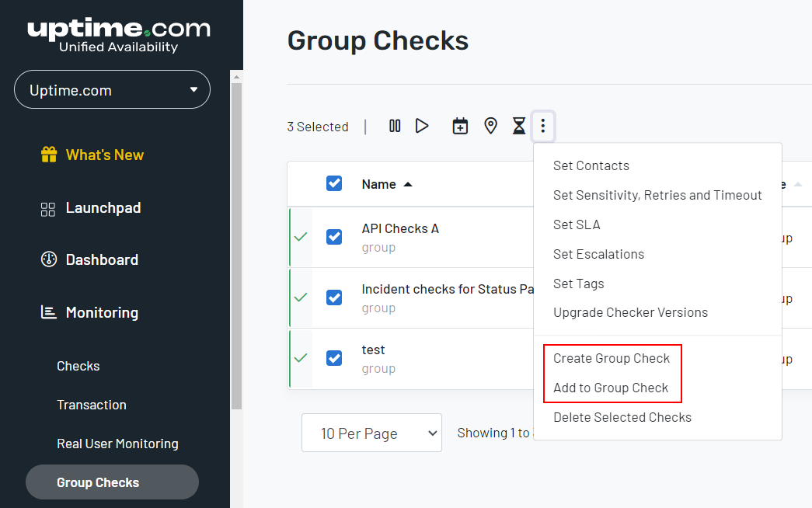The image size is (812, 508).
Task: Select Delete Selected Checks
Action: click(622, 417)
